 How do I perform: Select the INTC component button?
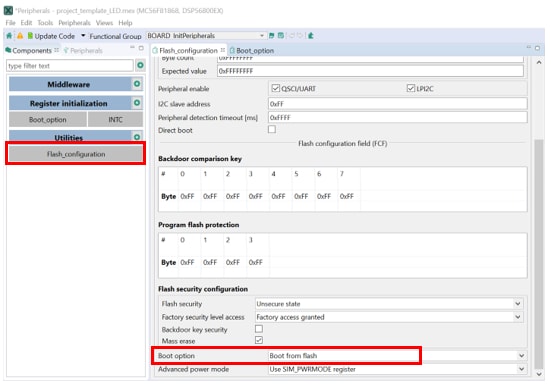point(115,120)
